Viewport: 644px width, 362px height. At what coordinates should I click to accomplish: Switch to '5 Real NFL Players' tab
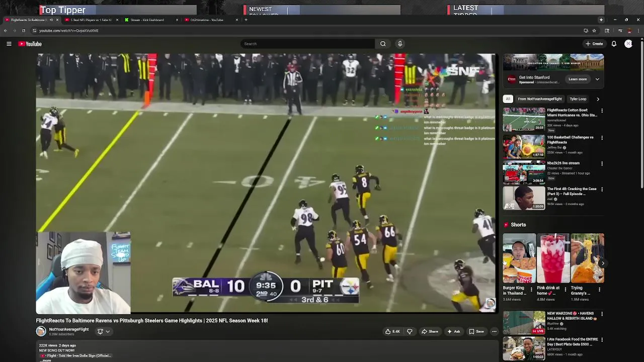tap(91, 20)
